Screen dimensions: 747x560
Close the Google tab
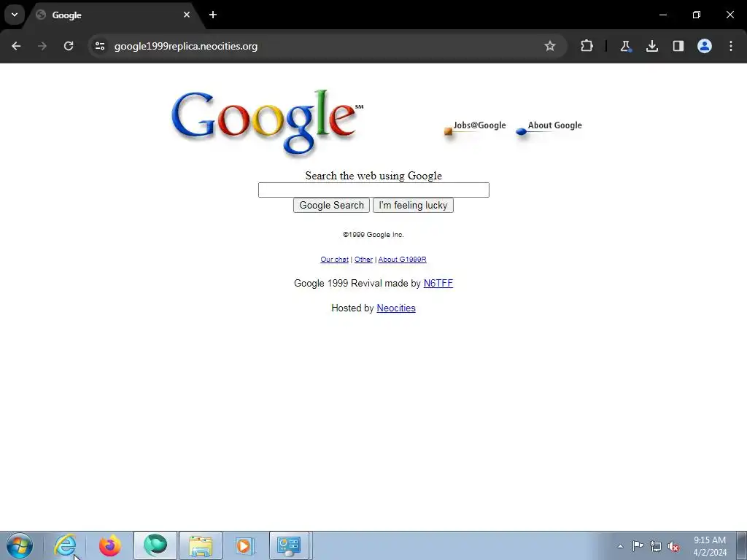187,15
